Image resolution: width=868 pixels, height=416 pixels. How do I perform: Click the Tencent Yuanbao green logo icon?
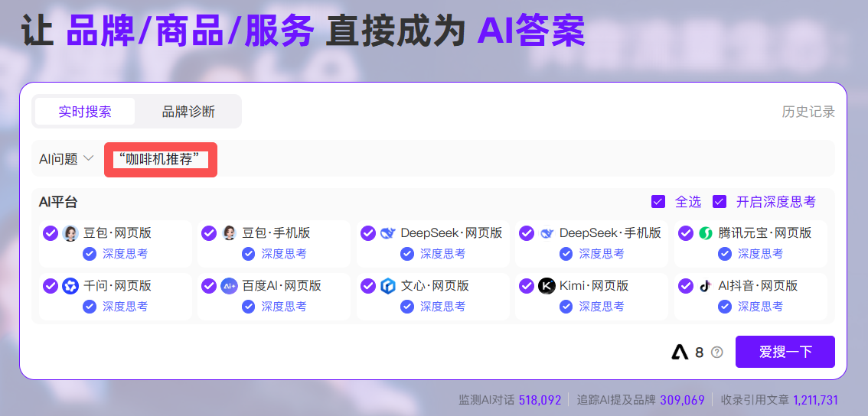pyautogui.click(x=706, y=233)
